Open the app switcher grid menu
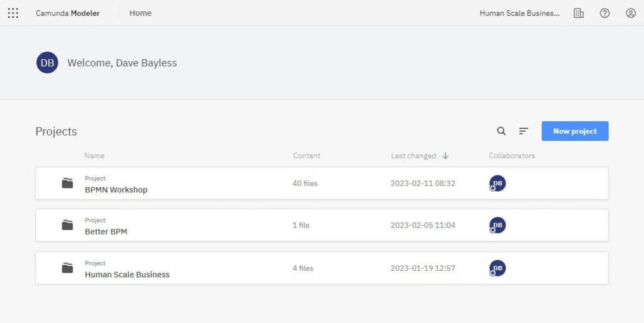Viewport: 644px width, 323px height. coord(13,13)
